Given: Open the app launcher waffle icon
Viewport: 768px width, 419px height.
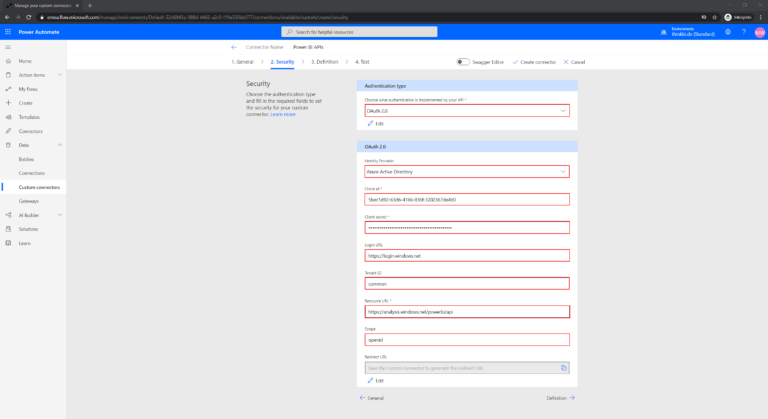Looking at the screenshot, I should pos(8,32).
